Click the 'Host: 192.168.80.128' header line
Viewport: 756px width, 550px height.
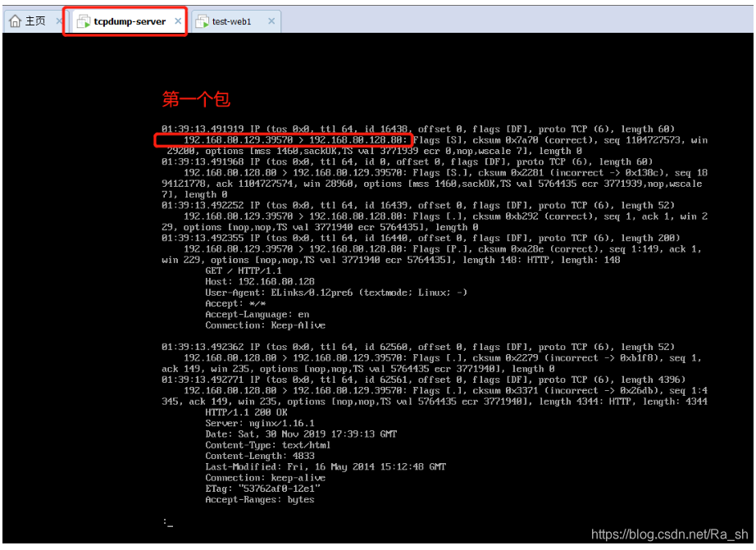pos(260,281)
